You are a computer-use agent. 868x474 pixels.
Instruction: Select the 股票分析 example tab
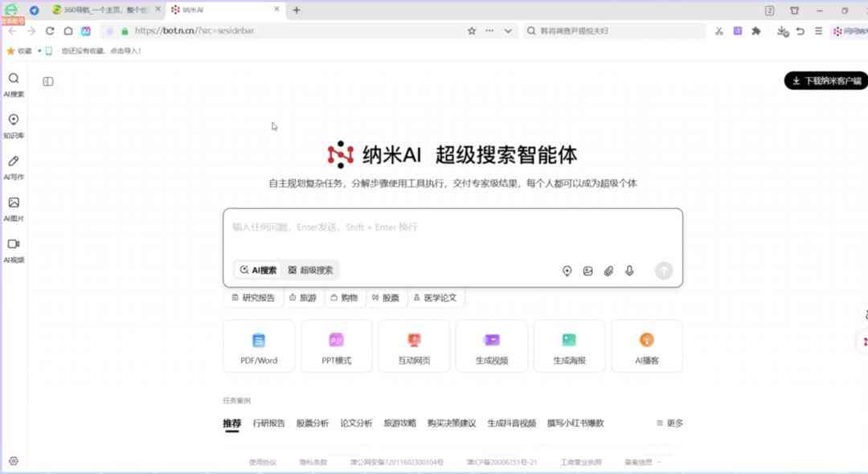tap(312, 423)
